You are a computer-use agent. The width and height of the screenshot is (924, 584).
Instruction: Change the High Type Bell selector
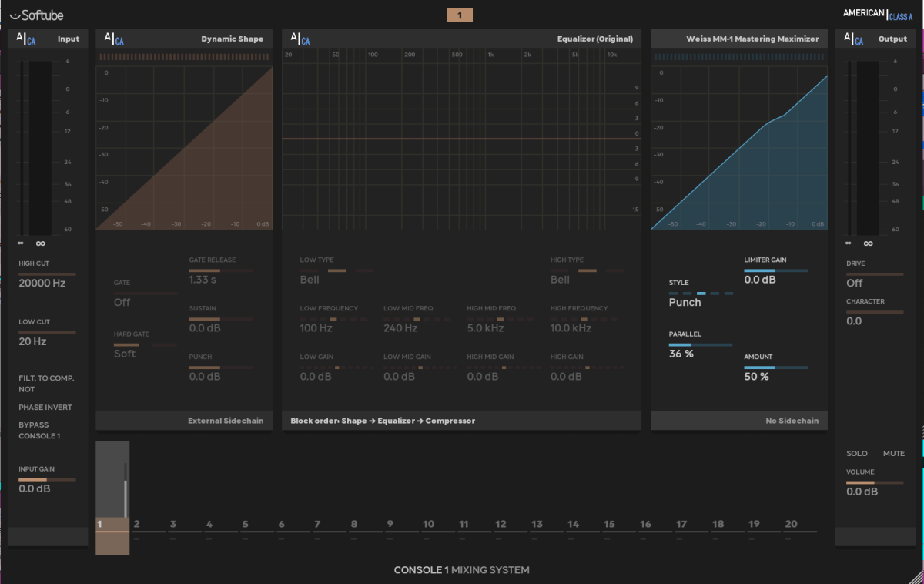(588, 270)
